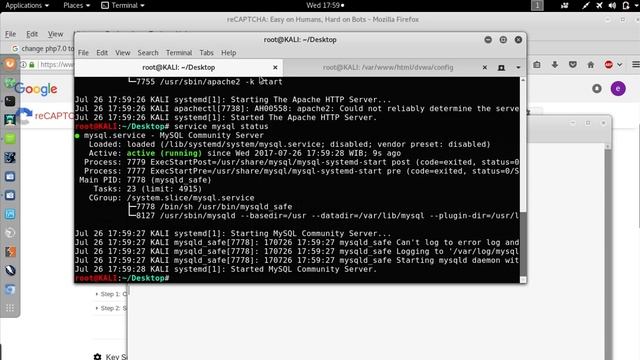The height and width of the screenshot is (360, 640).
Task: Click Firefox clipboard bookmarks toolbar icon
Action: (537, 64)
